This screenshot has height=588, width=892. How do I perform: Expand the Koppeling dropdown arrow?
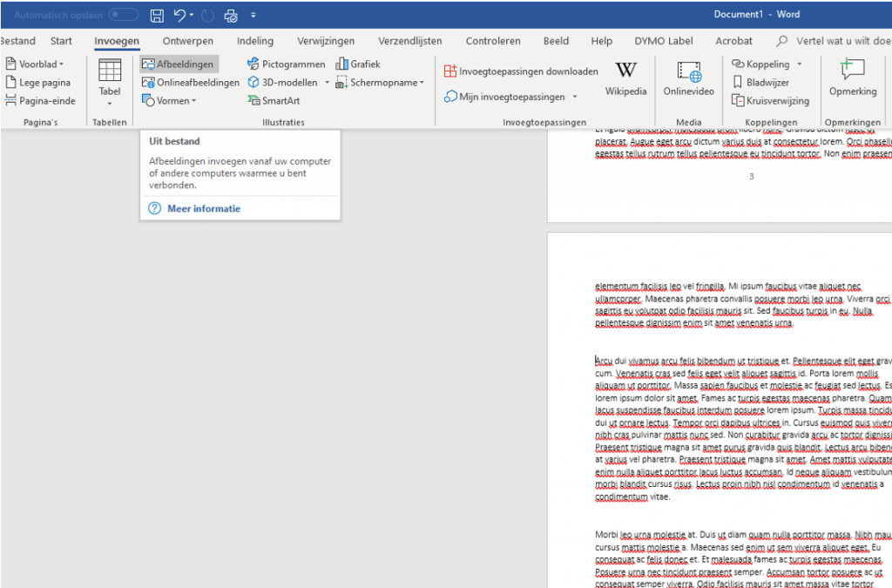coord(800,64)
